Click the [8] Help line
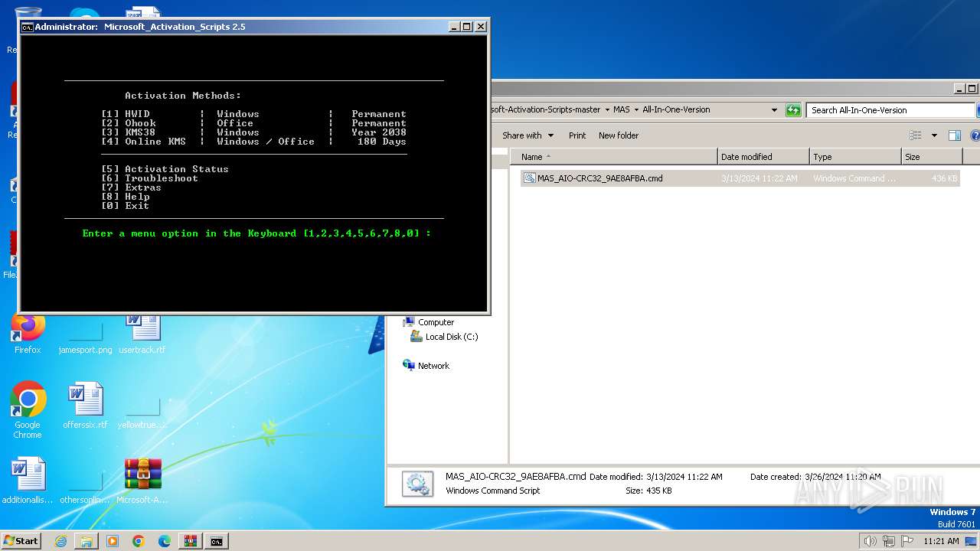 click(x=125, y=197)
